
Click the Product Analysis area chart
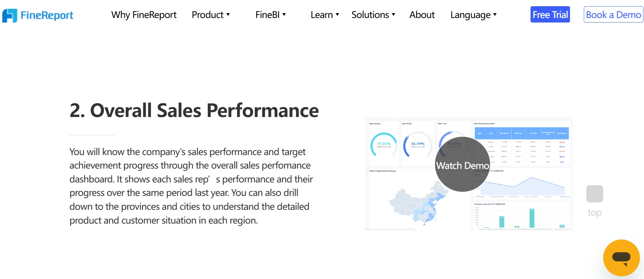click(x=523, y=185)
